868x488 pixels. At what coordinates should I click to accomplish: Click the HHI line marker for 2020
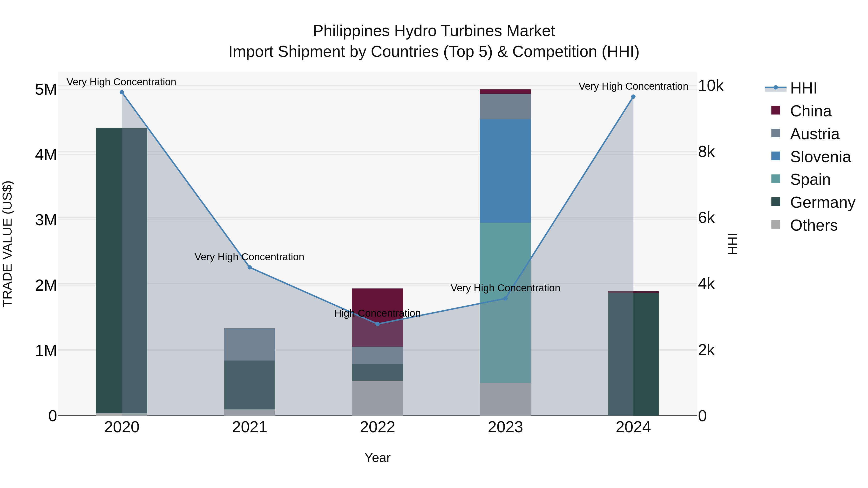122,92
